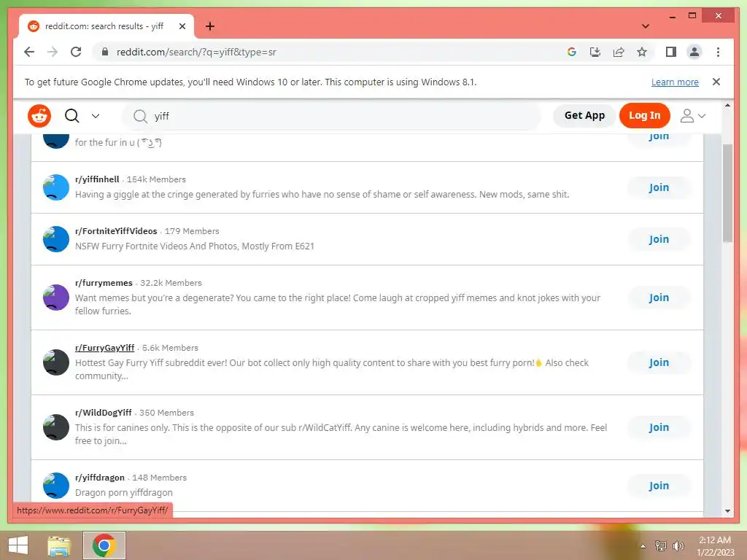Click the Reddit logo icon
The width and height of the screenshot is (747, 560).
coord(39,116)
